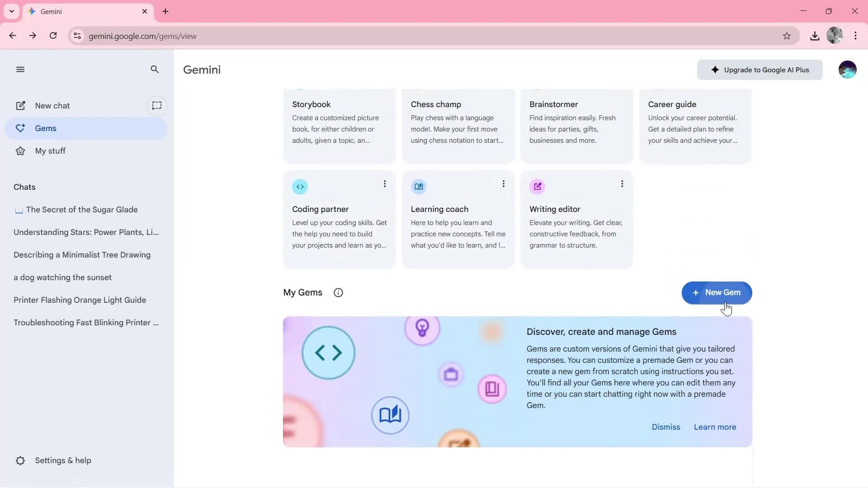
Task: Click the browser downloads icon
Action: coord(815,36)
